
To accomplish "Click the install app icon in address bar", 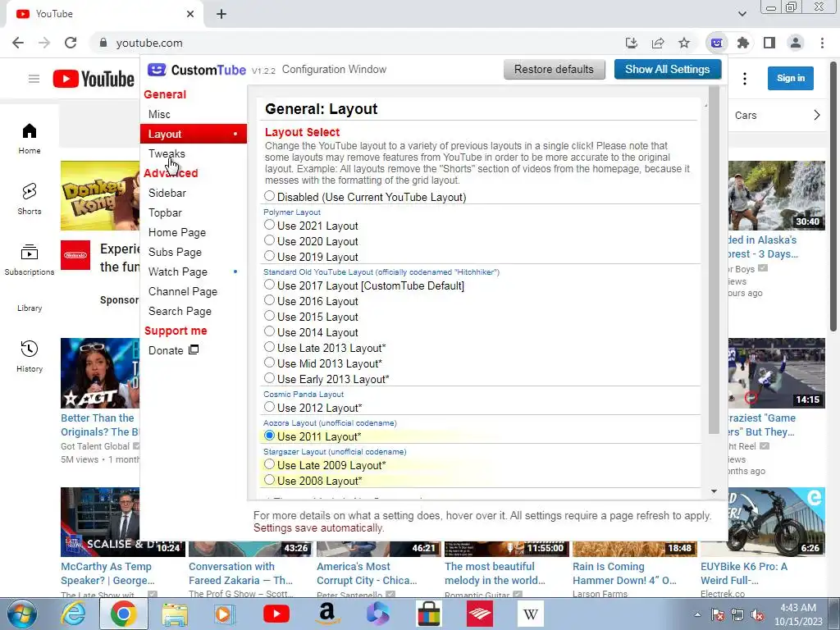I will (632, 43).
